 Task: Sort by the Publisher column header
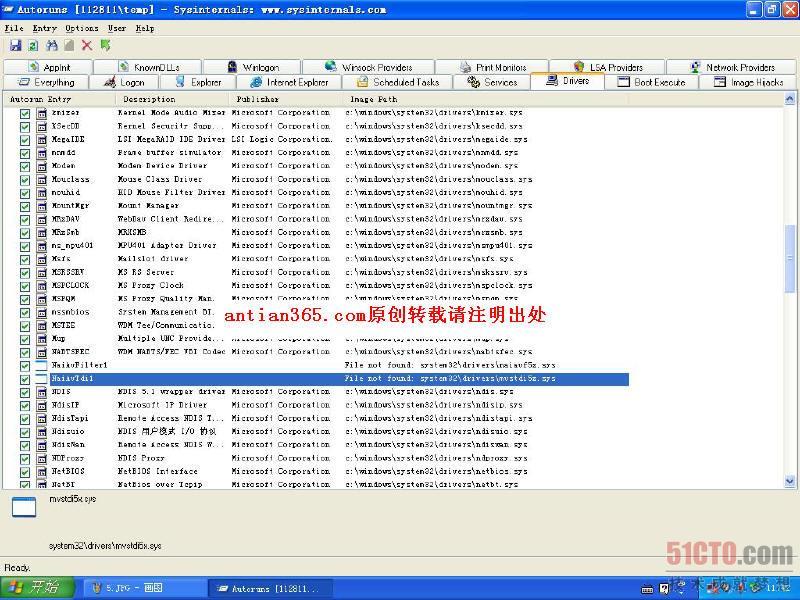287,99
